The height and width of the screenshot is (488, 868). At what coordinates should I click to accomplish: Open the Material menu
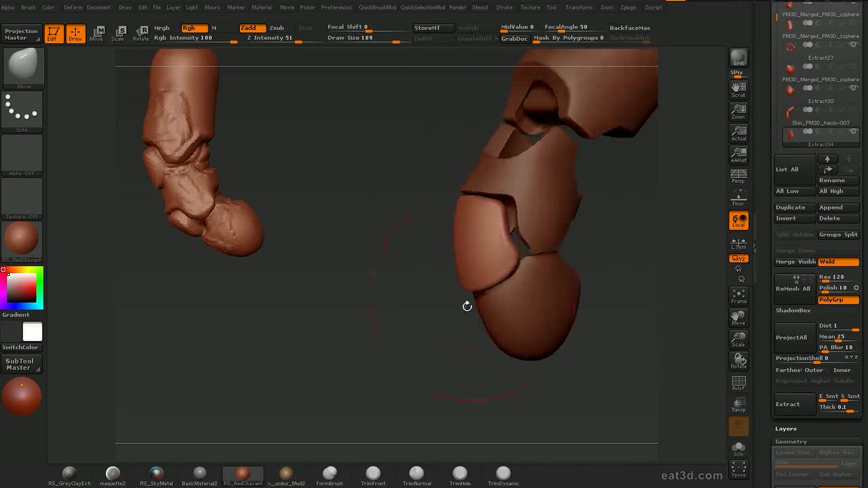261,7
